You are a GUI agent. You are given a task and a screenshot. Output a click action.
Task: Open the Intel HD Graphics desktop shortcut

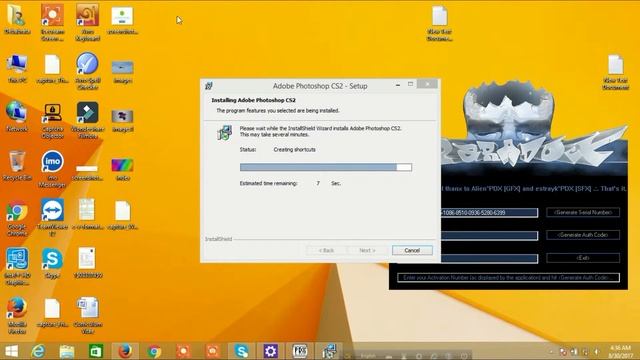17,266
